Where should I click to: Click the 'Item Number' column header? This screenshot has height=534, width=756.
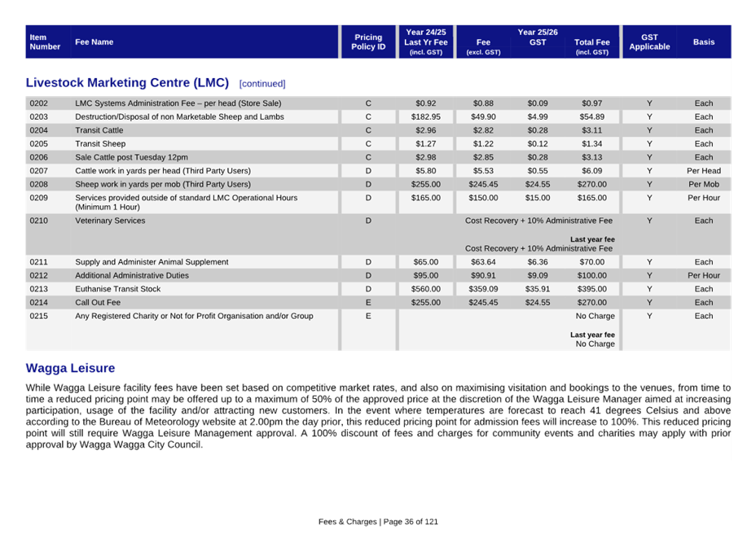pyautogui.click(x=45, y=42)
